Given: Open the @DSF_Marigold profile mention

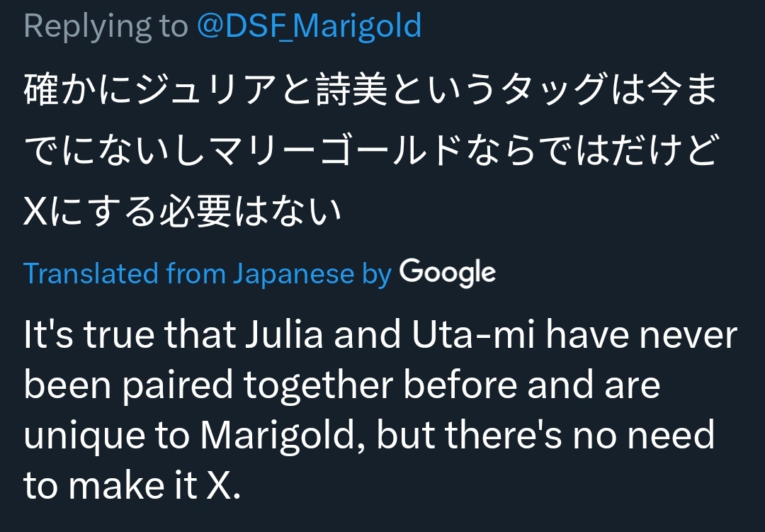Looking at the screenshot, I should coord(309,26).
